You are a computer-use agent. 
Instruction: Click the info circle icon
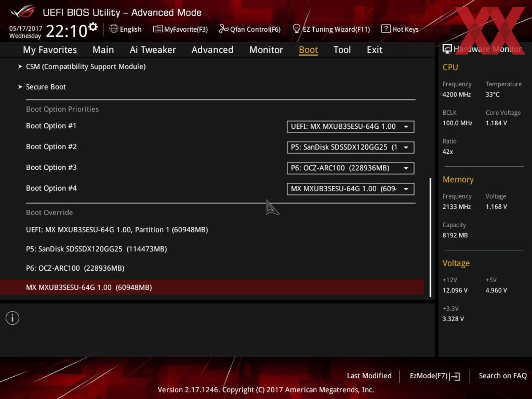point(13,318)
